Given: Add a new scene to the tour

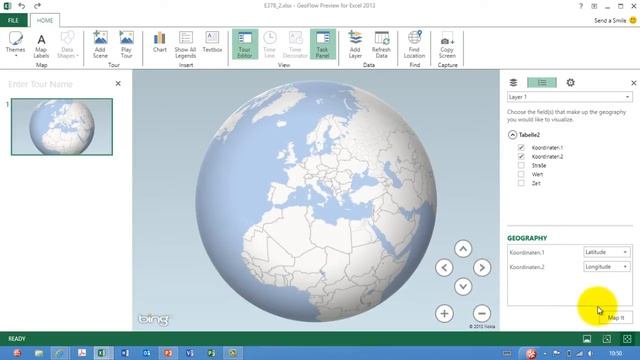Looking at the screenshot, I should [100, 45].
